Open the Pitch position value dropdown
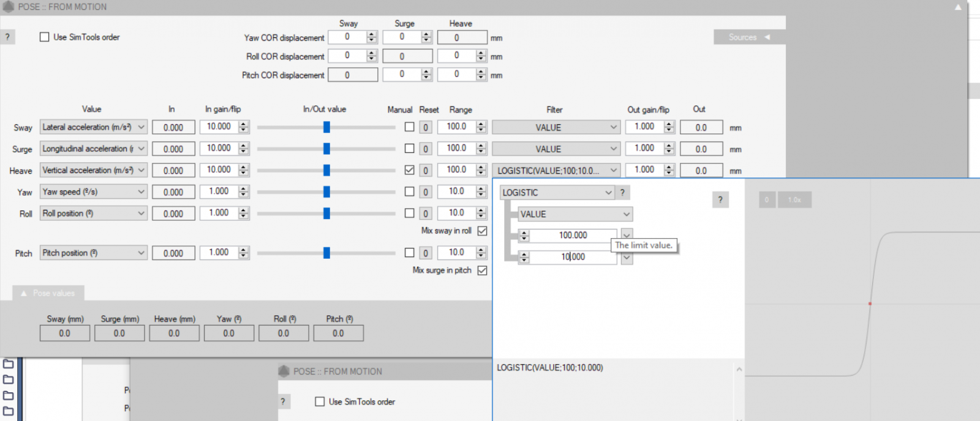 94,253
